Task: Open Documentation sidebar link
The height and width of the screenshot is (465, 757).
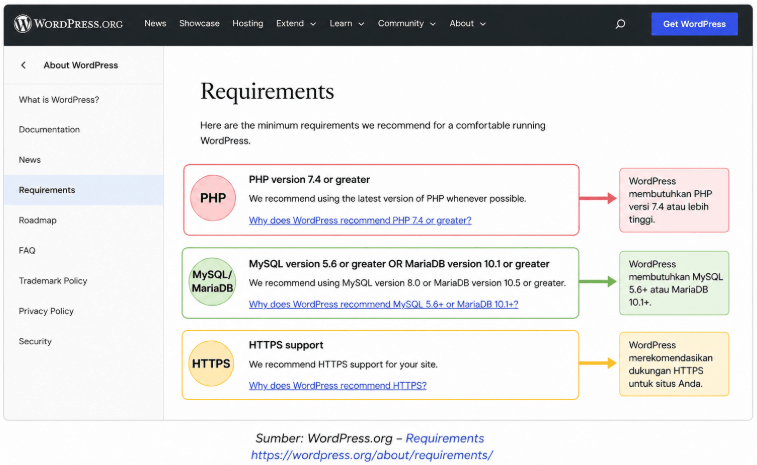Action: (x=49, y=129)
